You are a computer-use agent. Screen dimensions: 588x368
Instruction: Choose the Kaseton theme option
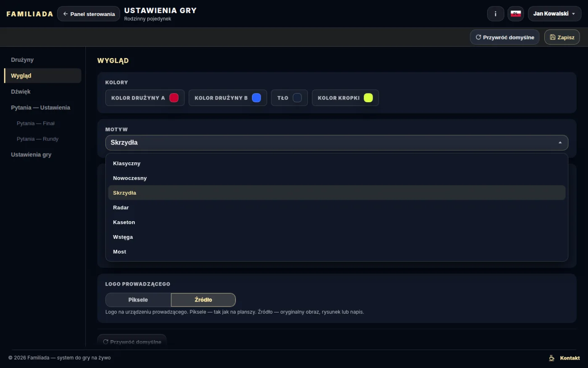[336, 222]
